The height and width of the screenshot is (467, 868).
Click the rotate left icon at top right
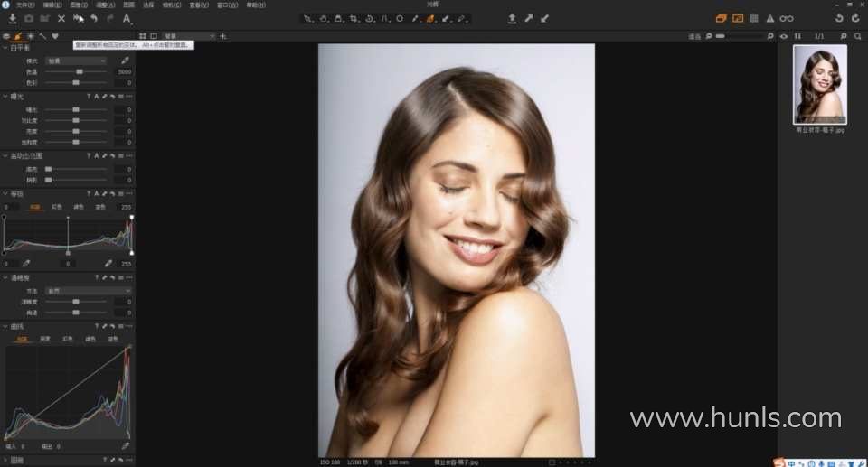(839, 18)
